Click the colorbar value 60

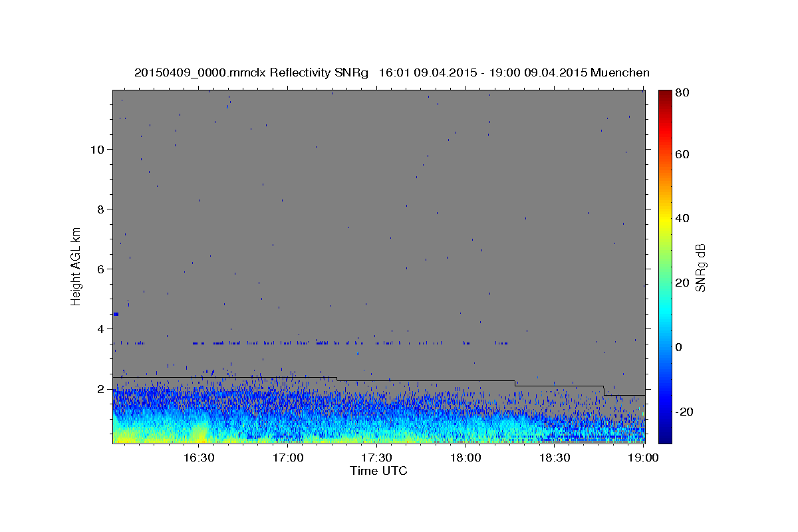pyautogui.click(x=681, y=154)
